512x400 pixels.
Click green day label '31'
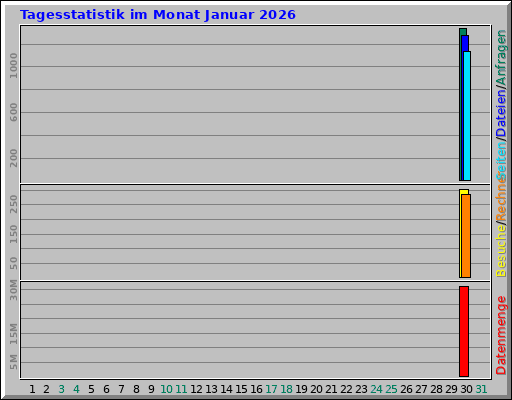481,389
